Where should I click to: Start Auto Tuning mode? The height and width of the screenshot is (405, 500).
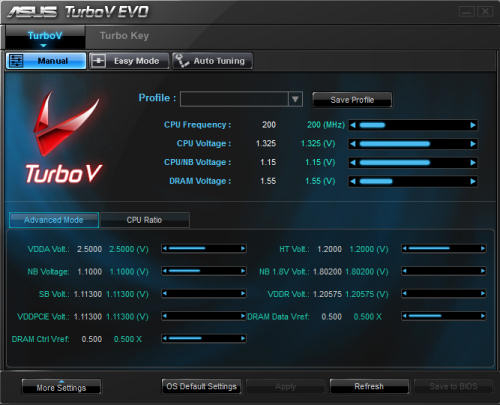212,61
